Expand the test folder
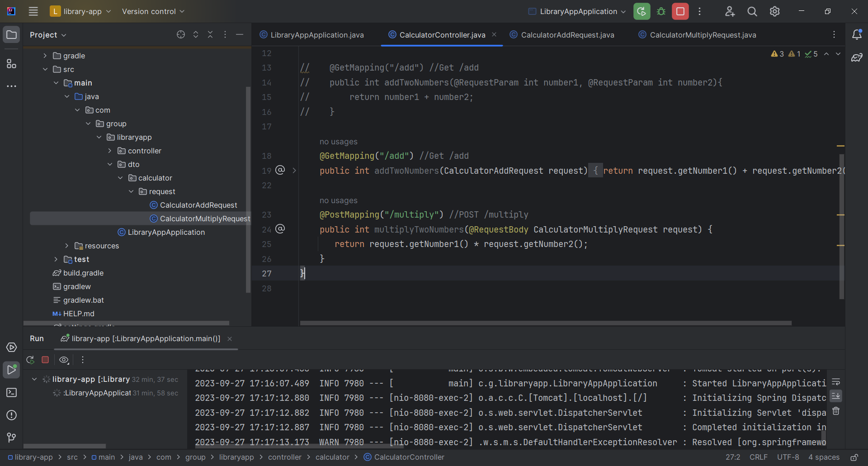Image resolution: width=868 pixels, height=466 pixels. click(x=56, y=259)
